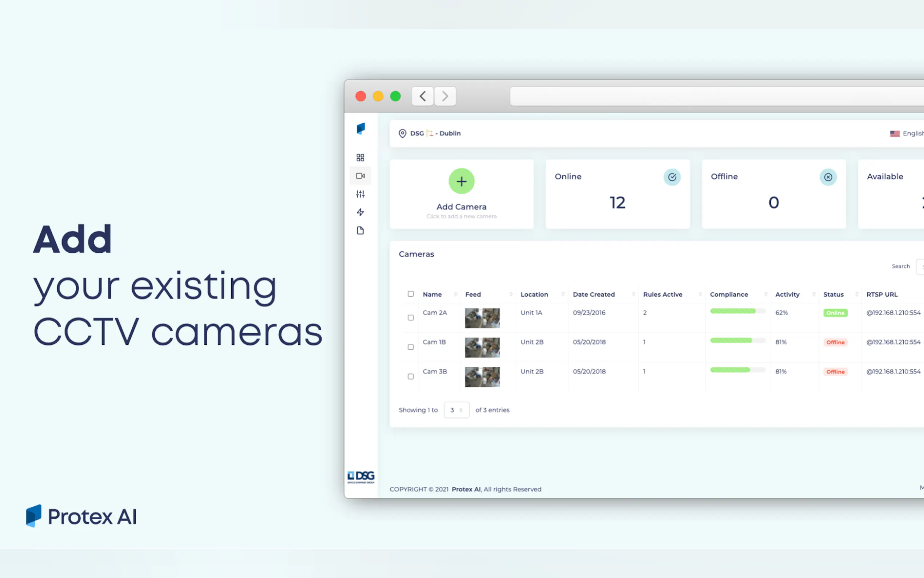Open the sliders settings icon in sidebar
Viewport: 924px width, 578px height.
click(360, 194)
